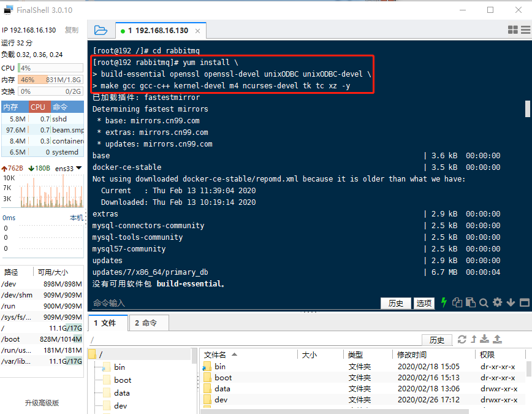Select the beam.smp process row
Viewport: 532px width, 414px height.
(x=43, y=130)
